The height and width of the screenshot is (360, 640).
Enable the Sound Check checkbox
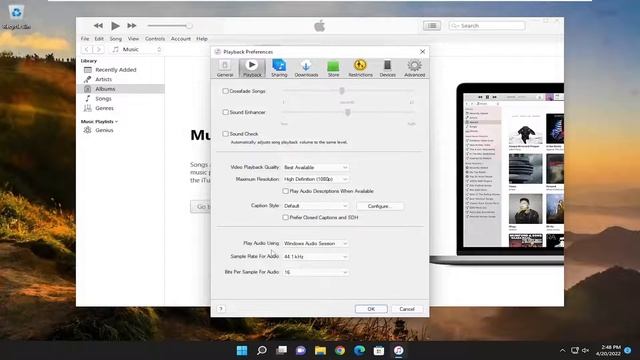tap(225, 134)
